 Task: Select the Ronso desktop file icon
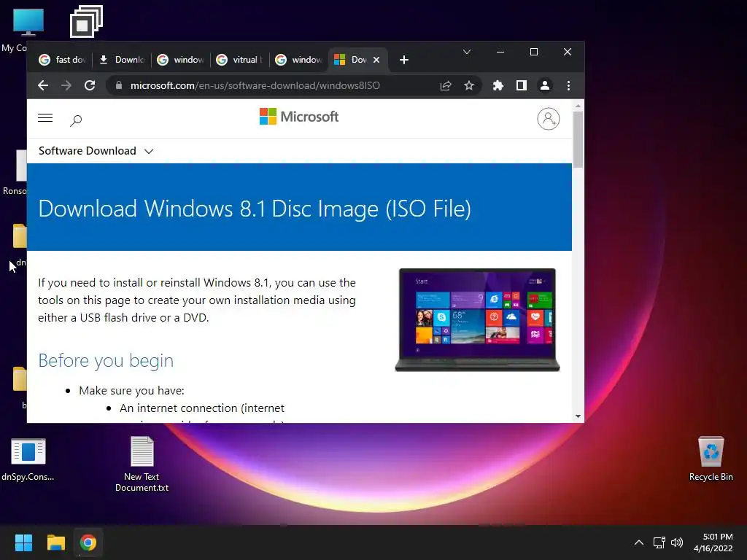pyautogui.click(x=15, y=172)
